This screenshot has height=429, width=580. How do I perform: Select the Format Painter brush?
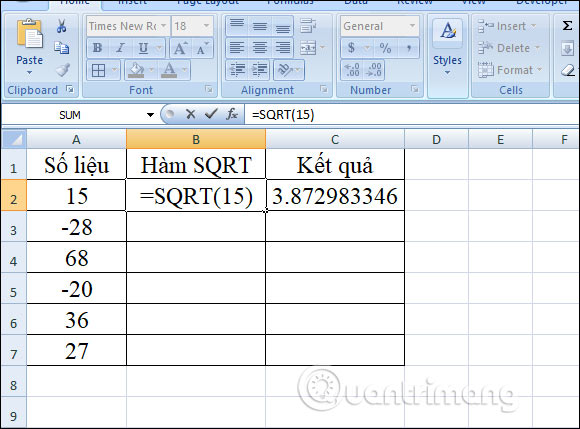point(63,70)
